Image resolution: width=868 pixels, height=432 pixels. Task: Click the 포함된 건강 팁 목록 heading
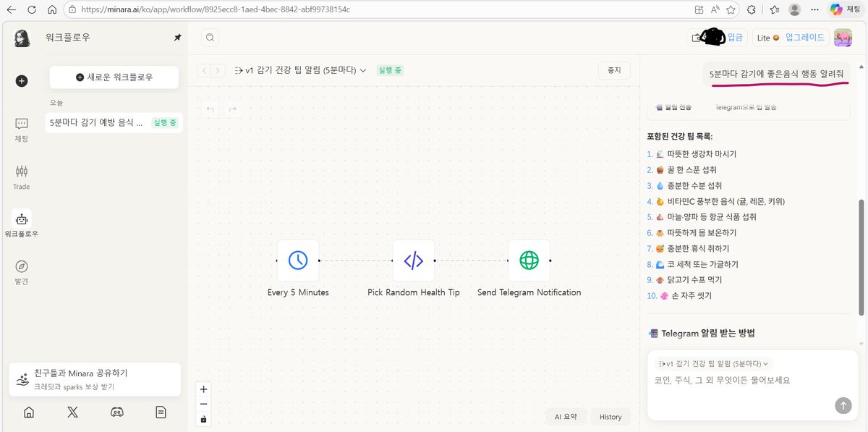coord(680,136)
